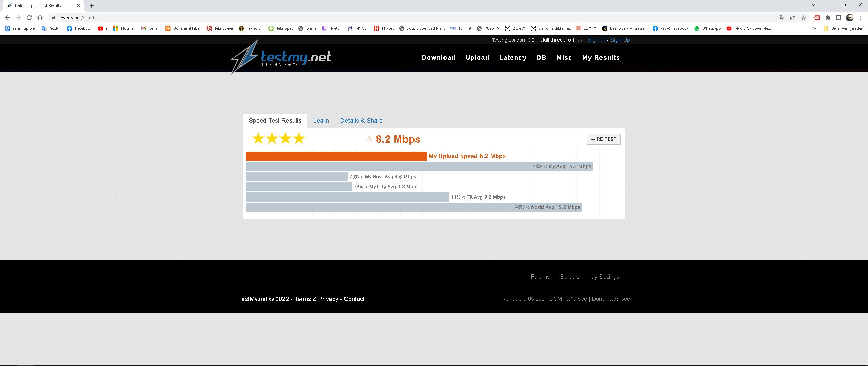Click the orange My Upload Speed bar
868x366 pixels.
(336, 156)
